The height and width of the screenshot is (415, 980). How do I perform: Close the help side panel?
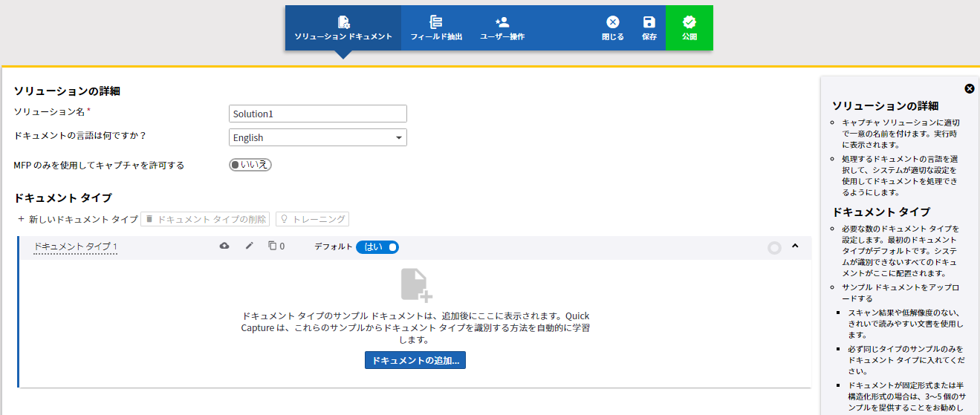point(970,88)
